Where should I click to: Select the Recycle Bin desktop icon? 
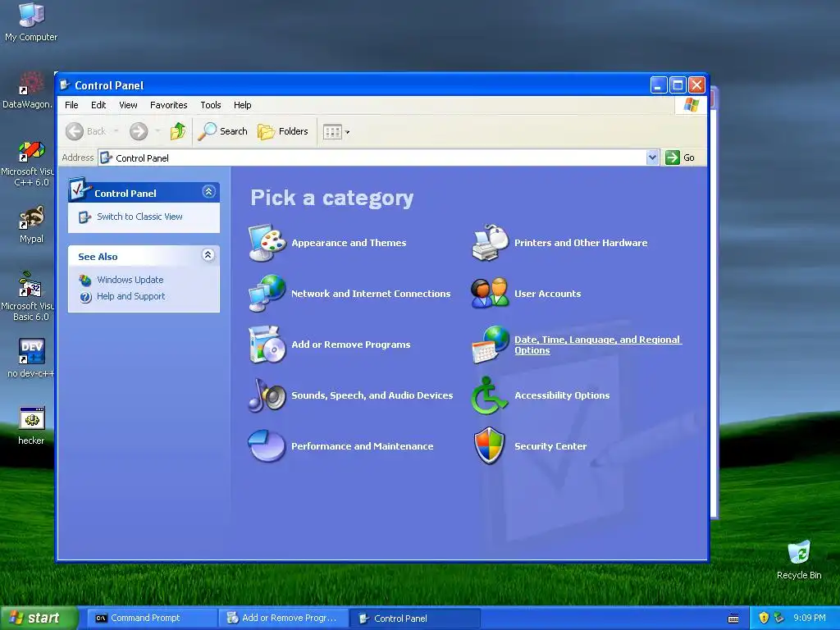tap(799, 560)
